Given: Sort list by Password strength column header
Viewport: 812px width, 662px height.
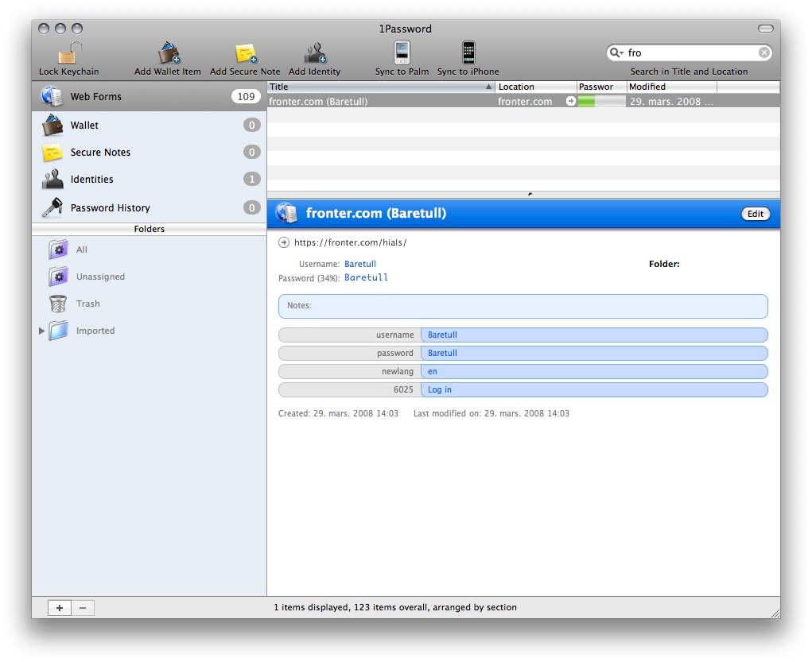Looking at the screenshot, I should point(602,87).
